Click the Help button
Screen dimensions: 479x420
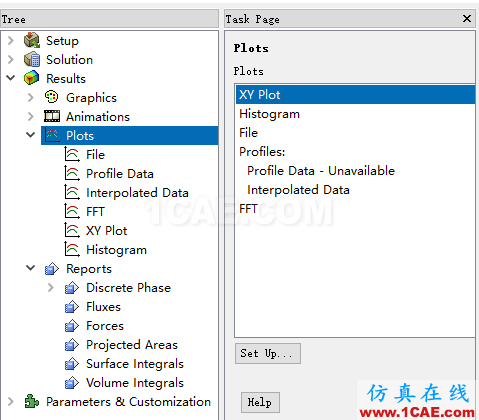point(260,402)
